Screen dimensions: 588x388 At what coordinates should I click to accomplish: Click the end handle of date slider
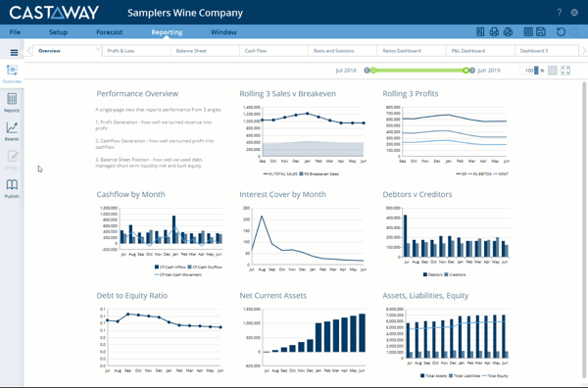[x=465, y=71]
